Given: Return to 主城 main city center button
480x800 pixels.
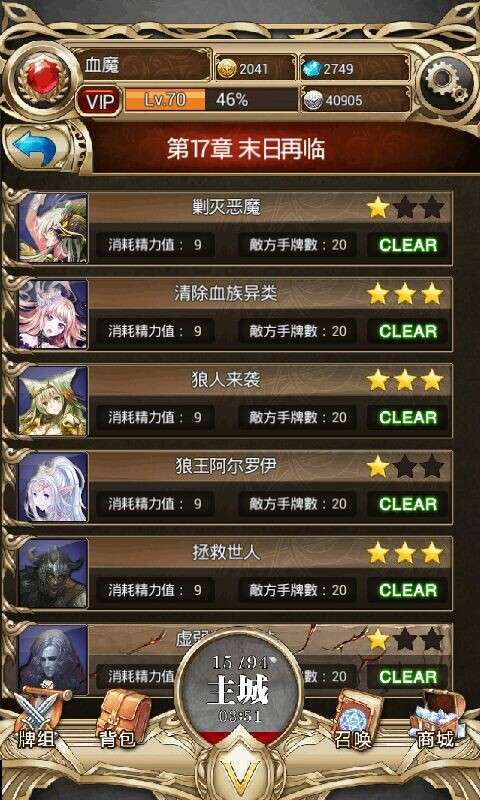Looking at the screenshot, I should pyautogui.click(x=238, y=689).
